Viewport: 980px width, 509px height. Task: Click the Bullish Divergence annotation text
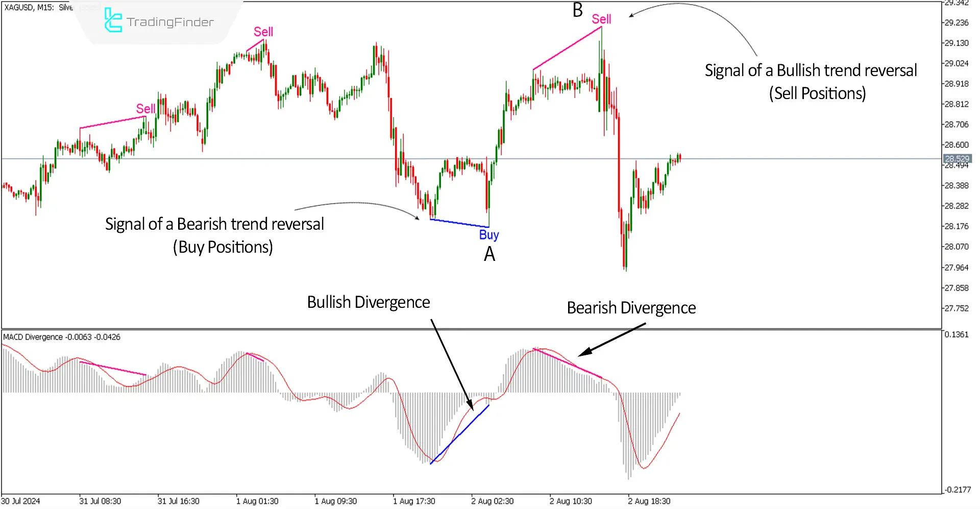[x=368, y=302]
